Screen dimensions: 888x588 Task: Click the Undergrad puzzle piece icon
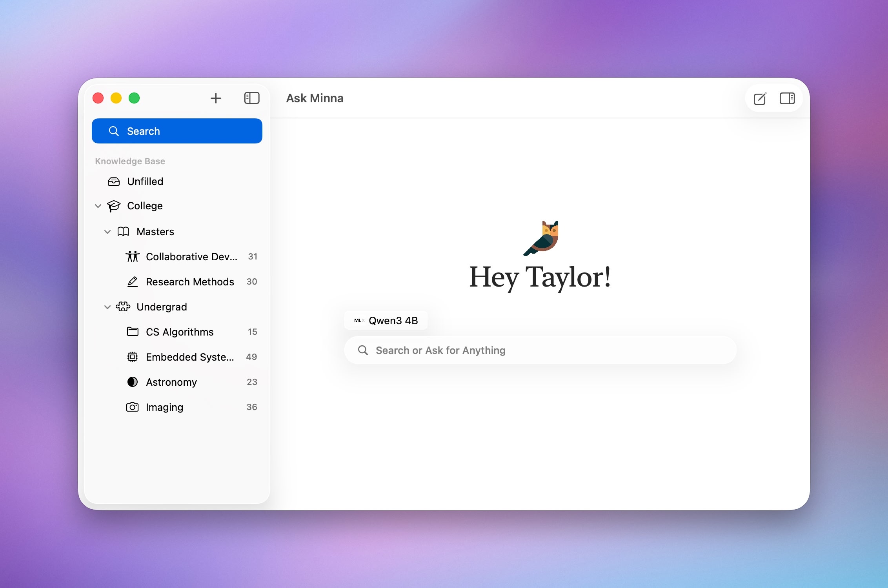click(x=123, y=307)
